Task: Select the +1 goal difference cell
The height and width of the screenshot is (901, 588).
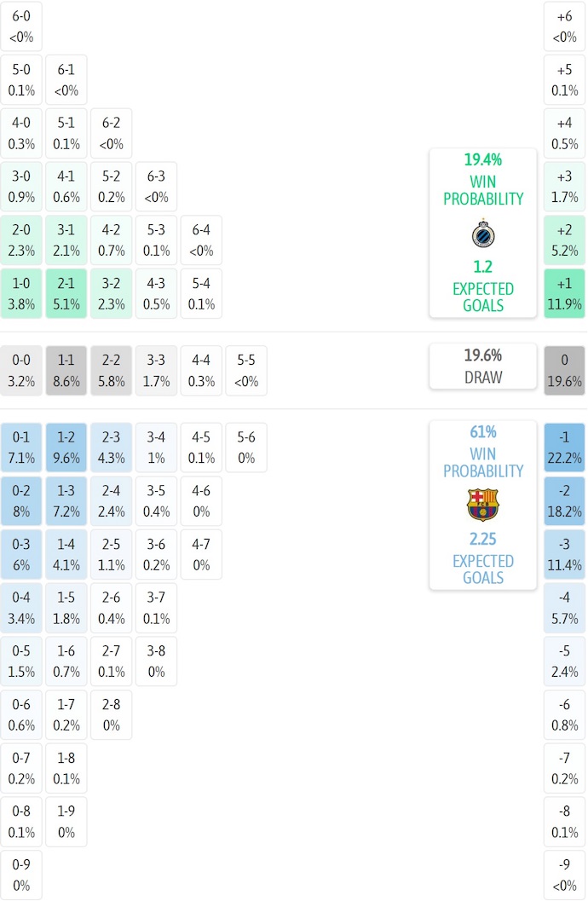Action: click(x=564, y=293)
